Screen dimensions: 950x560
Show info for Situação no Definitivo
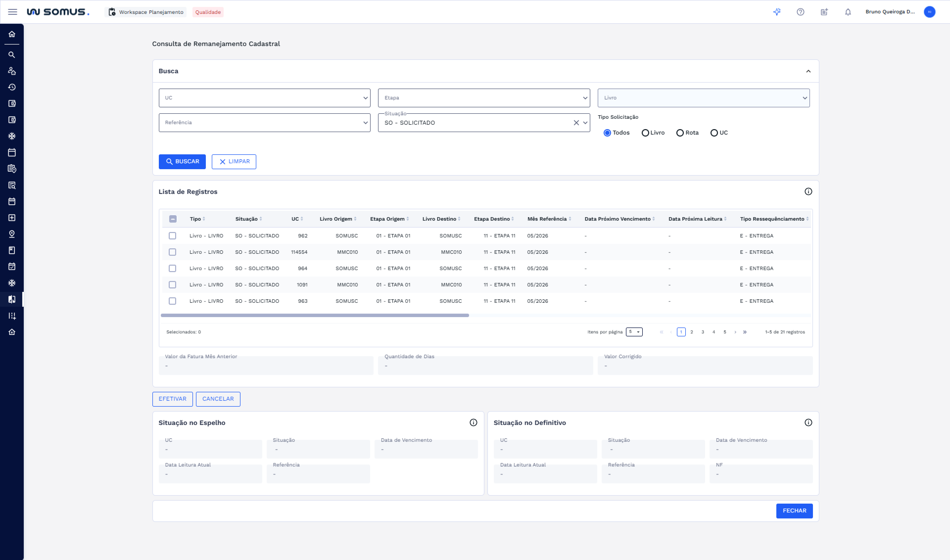point(808,423)
